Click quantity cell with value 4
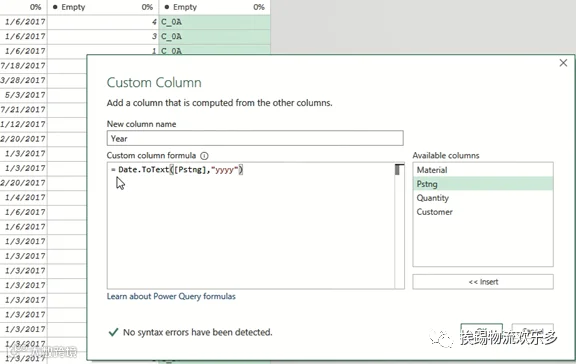 [x=103, y=22]
